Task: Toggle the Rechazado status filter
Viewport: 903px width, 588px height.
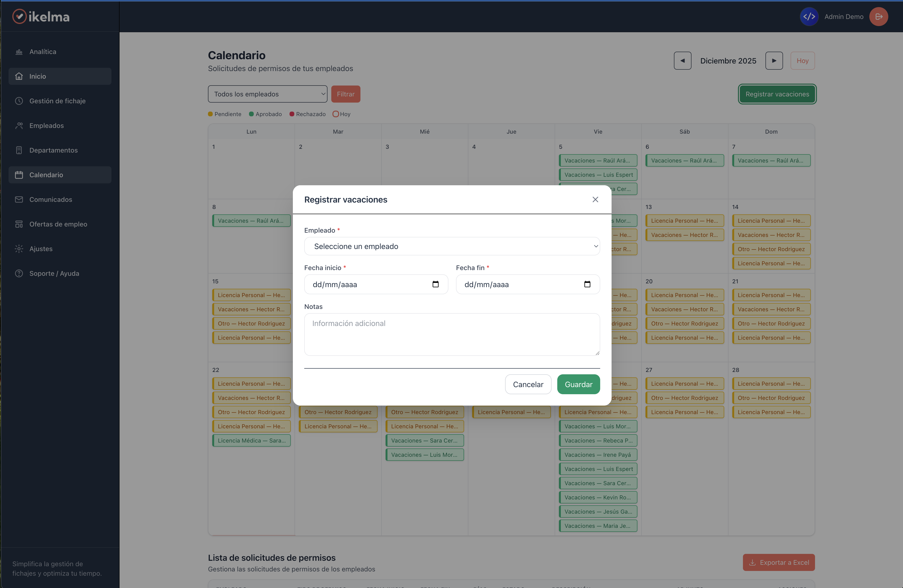Action: click(x=307, y=114)
